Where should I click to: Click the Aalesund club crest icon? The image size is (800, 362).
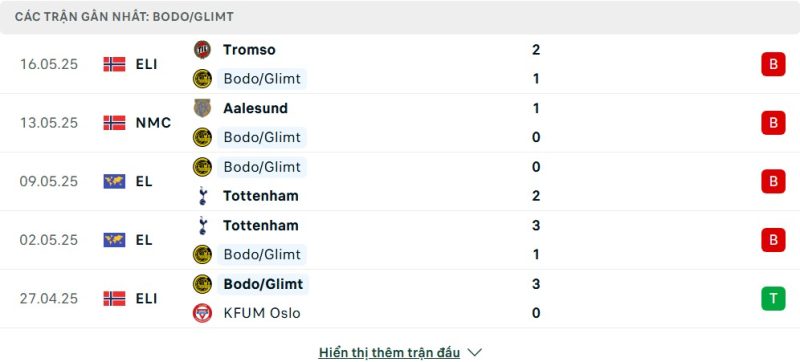[203, 108]
